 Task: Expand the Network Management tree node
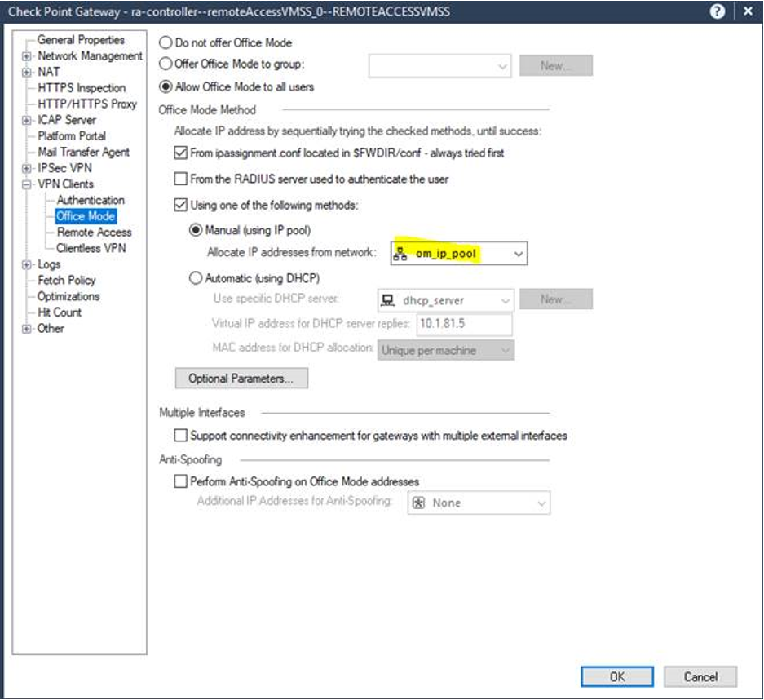coord(27,56)
